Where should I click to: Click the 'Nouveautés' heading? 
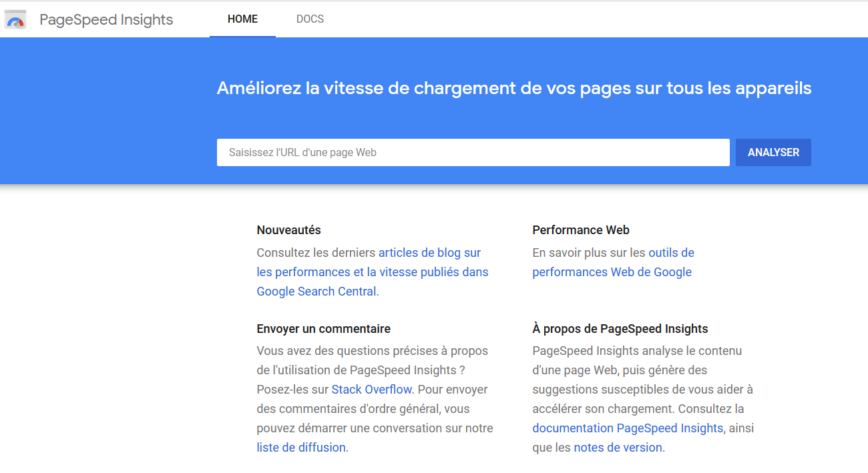click(288, 230)
